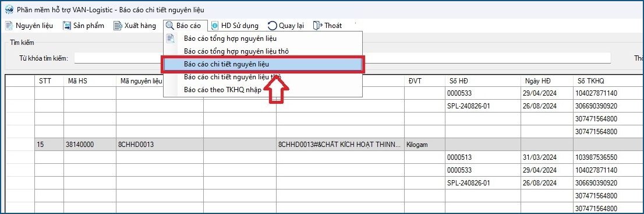This screenshot has height=214, width=644.
Task: Click the ĐVT column header
Action: point(424,81)
